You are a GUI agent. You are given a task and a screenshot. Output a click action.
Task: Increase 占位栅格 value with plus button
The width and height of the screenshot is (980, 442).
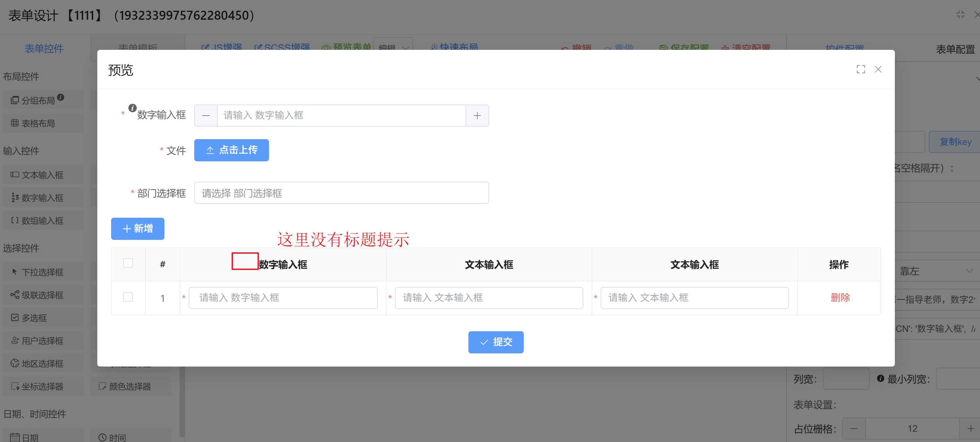tap(971, 429)
